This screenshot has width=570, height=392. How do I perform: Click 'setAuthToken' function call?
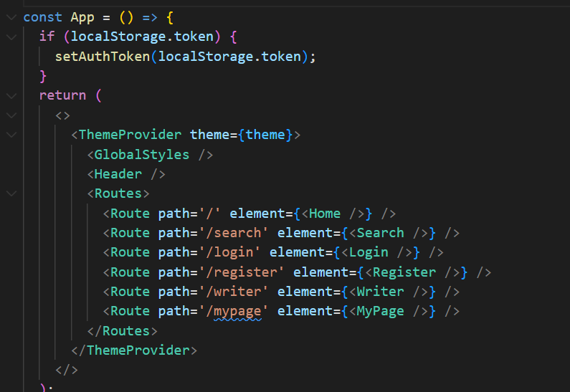103,57
